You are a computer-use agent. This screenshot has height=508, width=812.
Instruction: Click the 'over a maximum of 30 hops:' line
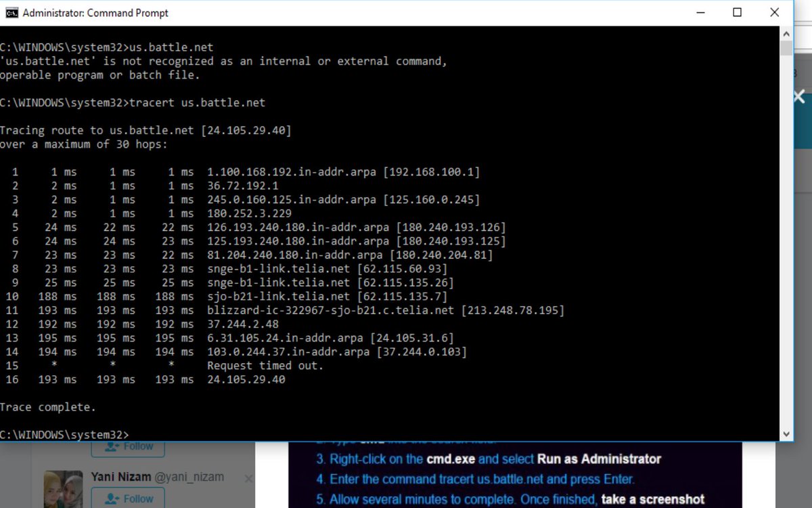(x=84, y=144)
